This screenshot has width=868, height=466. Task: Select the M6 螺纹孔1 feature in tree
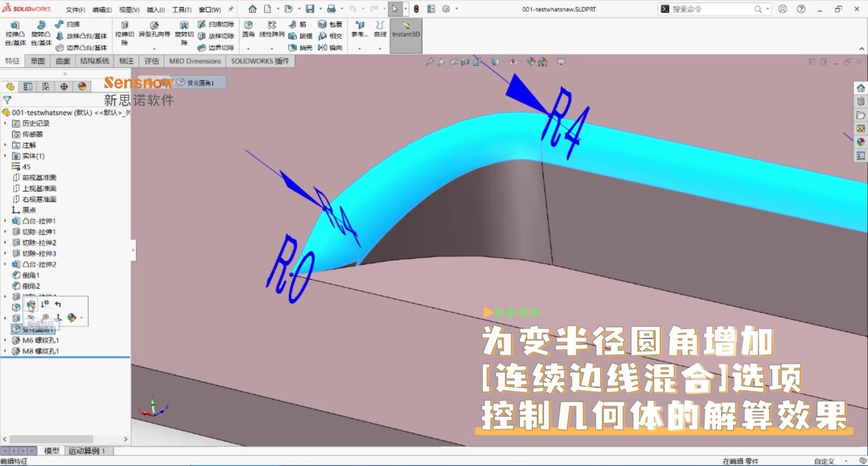(x=40, y=340)
